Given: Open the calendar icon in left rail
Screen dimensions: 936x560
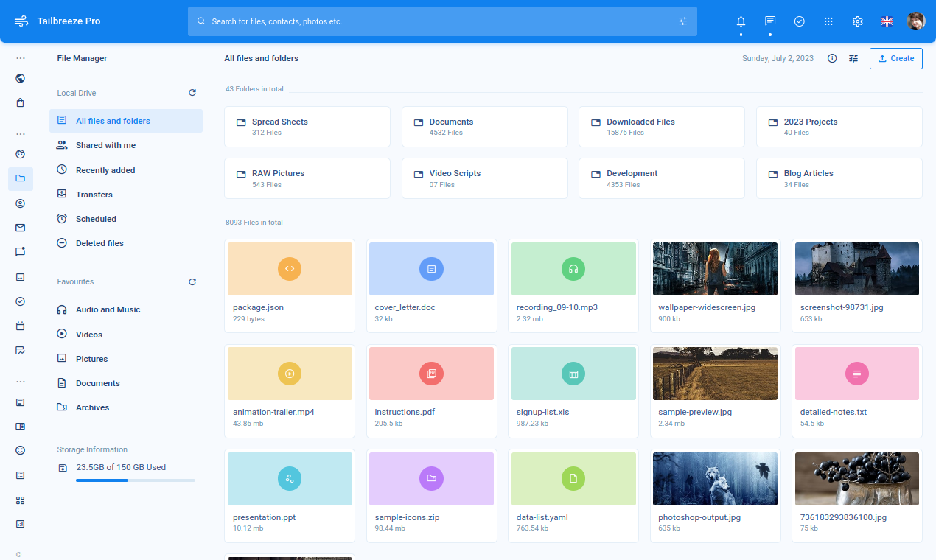Looking at the screenshot, I should click(x=21, y=326).
